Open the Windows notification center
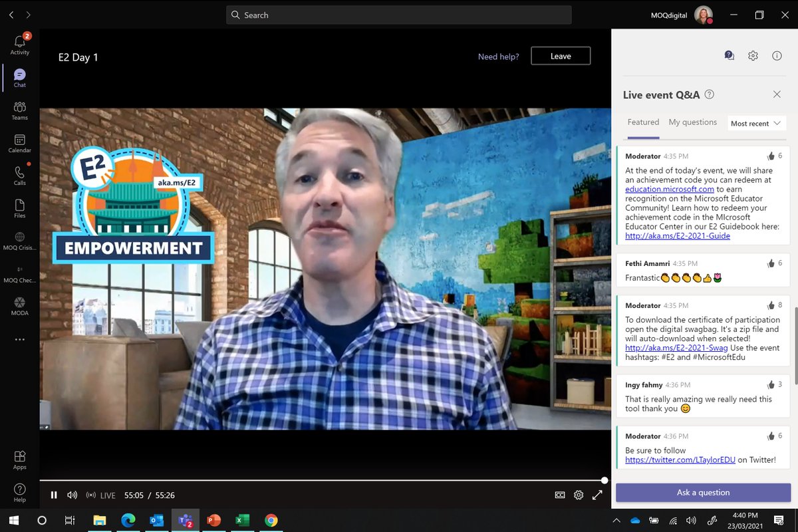The width and height of the screenshot is (798, 532). [779, 520]
